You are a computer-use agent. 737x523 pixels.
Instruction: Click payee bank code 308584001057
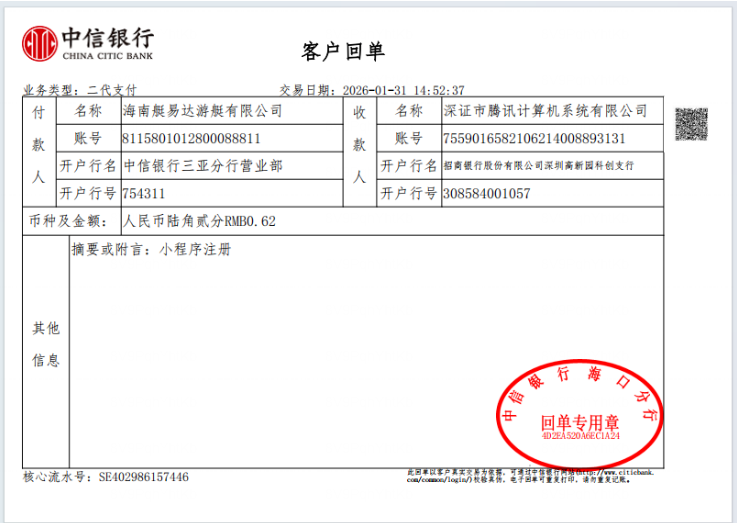click(x=486, y=194)
